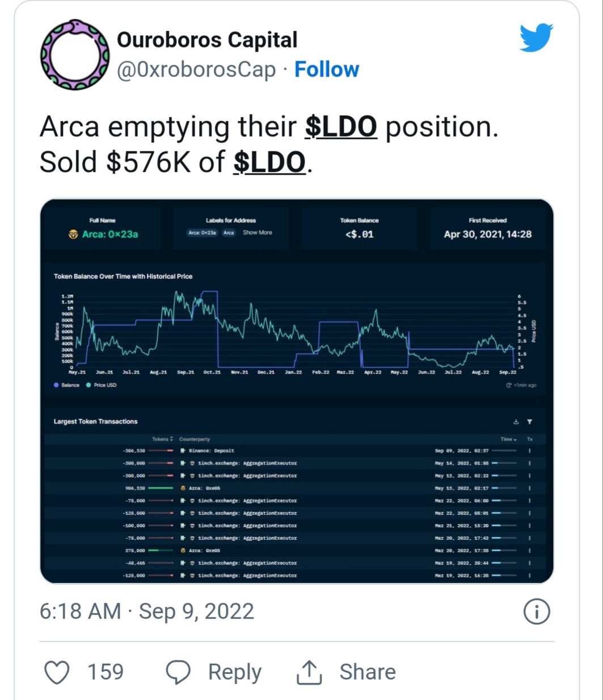
Task: Open the second $LDO cashtag after Sold $576K
Action: pyautogui.click(x=270, y=162)
